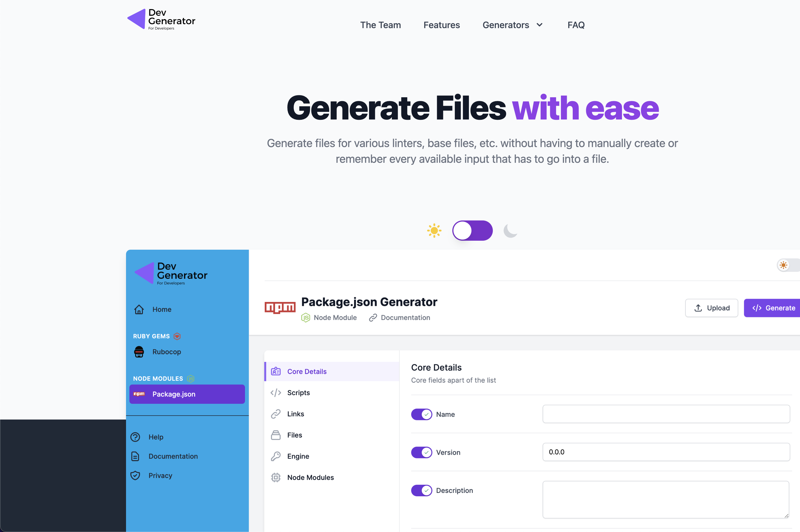The image size is (800, 532).
Task: Go to Home in sidebar
Action: click(x=161, y=309)
